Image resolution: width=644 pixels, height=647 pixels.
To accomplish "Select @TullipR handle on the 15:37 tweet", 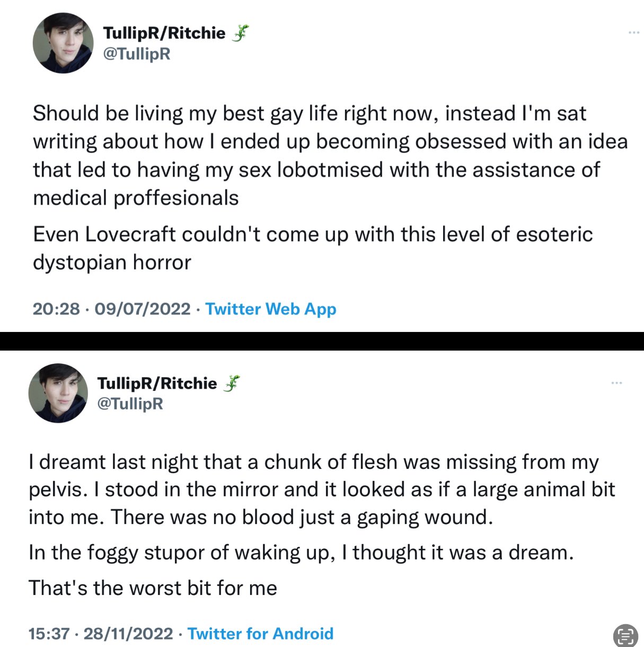I will (130, 404).
